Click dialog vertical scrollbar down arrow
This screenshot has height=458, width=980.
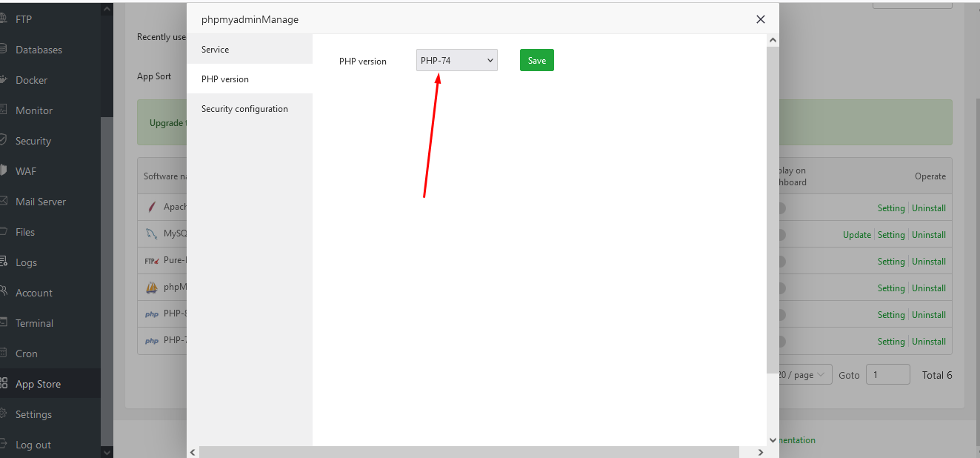pos(773,440)
